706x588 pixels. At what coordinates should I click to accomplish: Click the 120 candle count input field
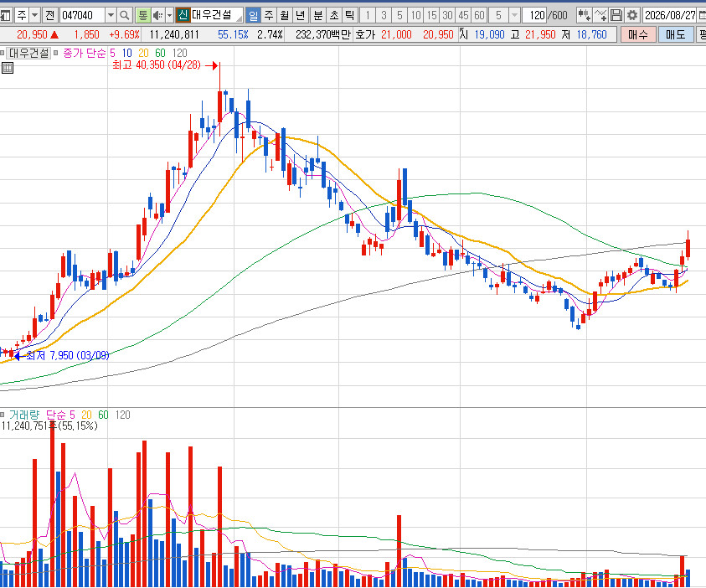(x=536, y=16)
